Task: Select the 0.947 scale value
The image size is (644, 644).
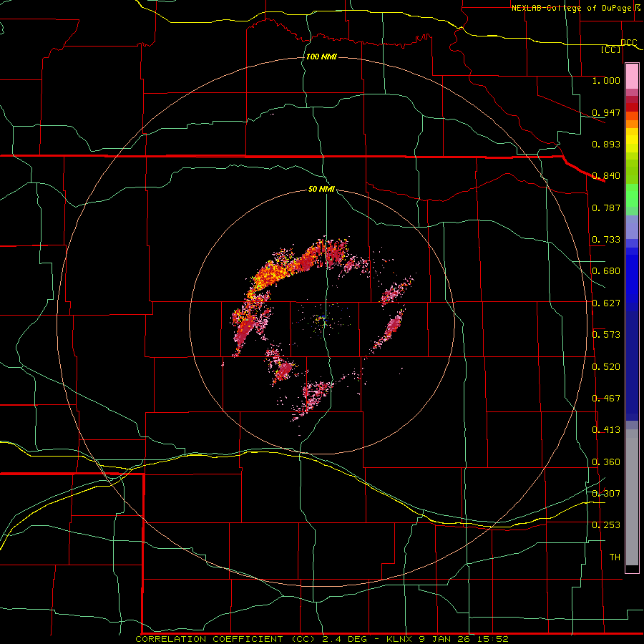Action: [606, 112]
